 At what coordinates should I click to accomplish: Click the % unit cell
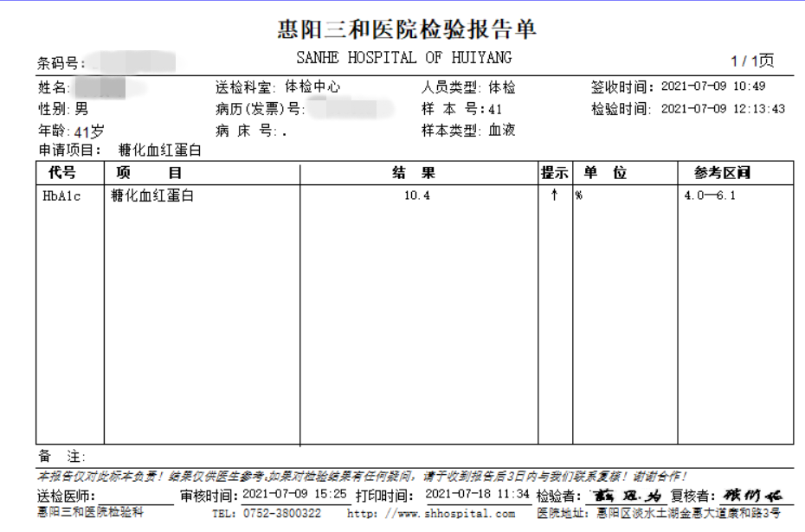(x=578, y=195)
